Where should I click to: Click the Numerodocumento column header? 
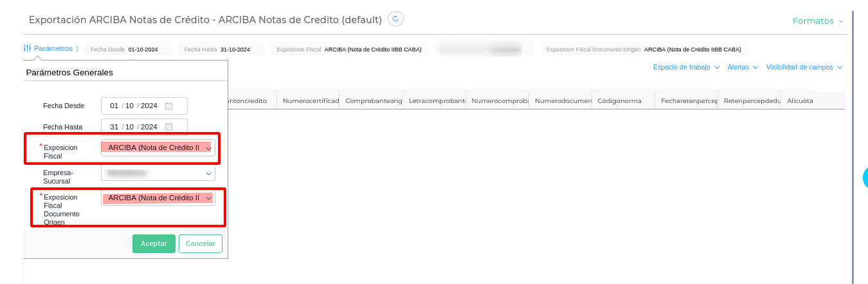pyautogui.click(x=560, y=100)
